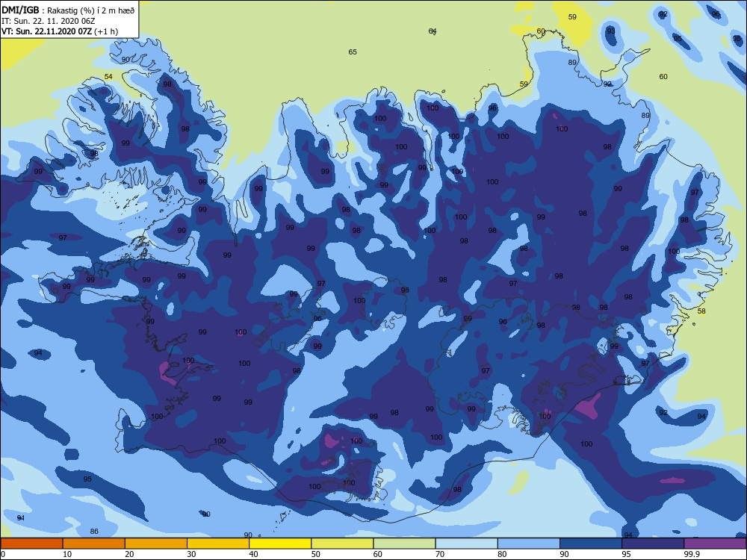The height and width of the screenshot is (560, 747).
Task: Click the '91' humidity value on the map
Action: [x=20, y=517]
